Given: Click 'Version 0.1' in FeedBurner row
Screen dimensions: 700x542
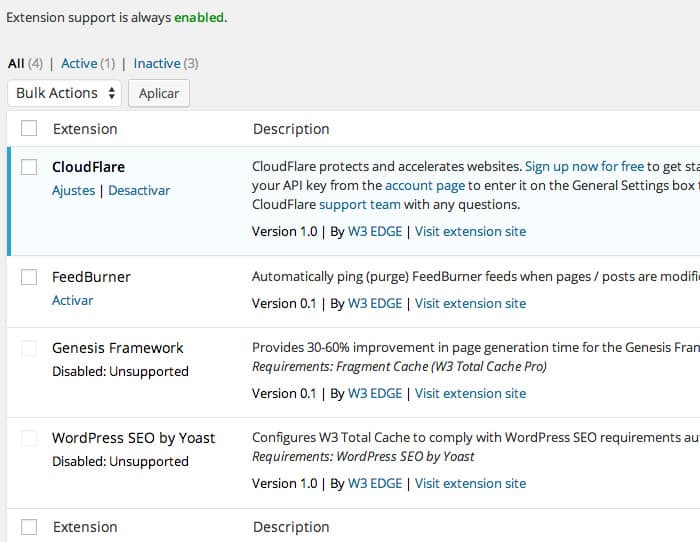Looking at the screenshot, I should (x=284, y=304).
